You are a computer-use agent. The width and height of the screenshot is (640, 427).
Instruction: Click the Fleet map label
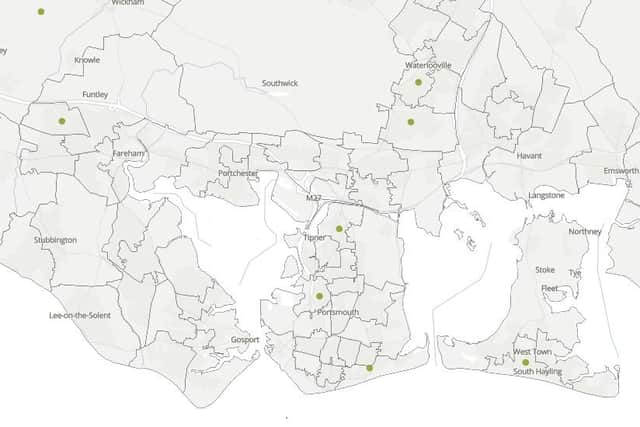pos(549,288)
